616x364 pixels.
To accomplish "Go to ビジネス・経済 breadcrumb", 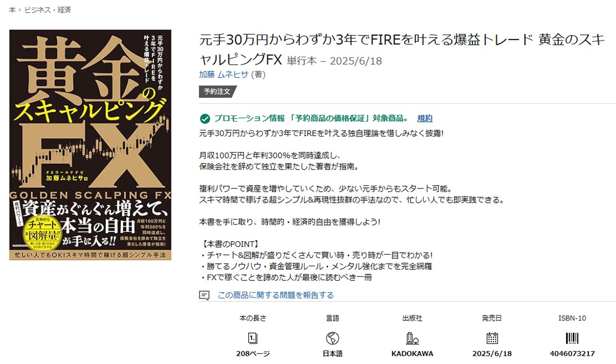I will click(48, 10).
